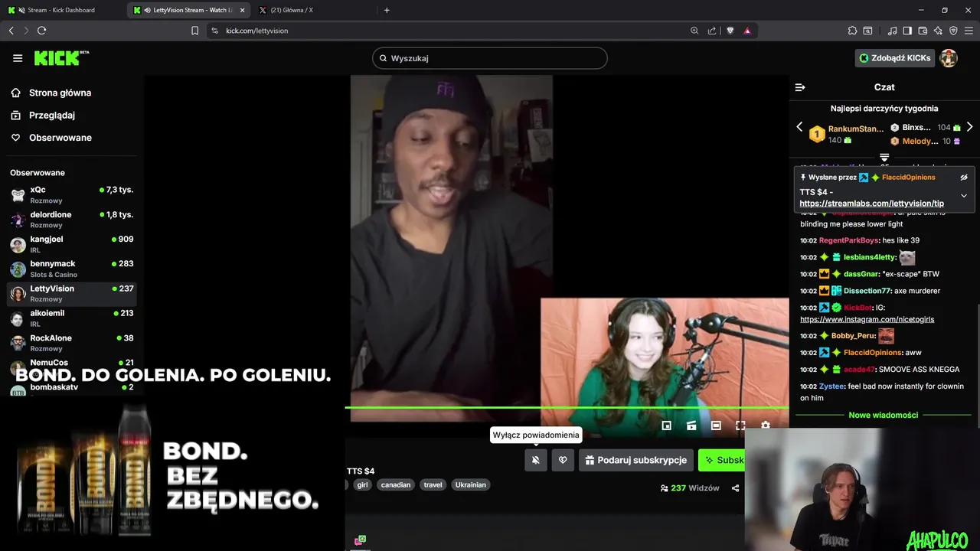Open a new browser tab

coord(387,10)
